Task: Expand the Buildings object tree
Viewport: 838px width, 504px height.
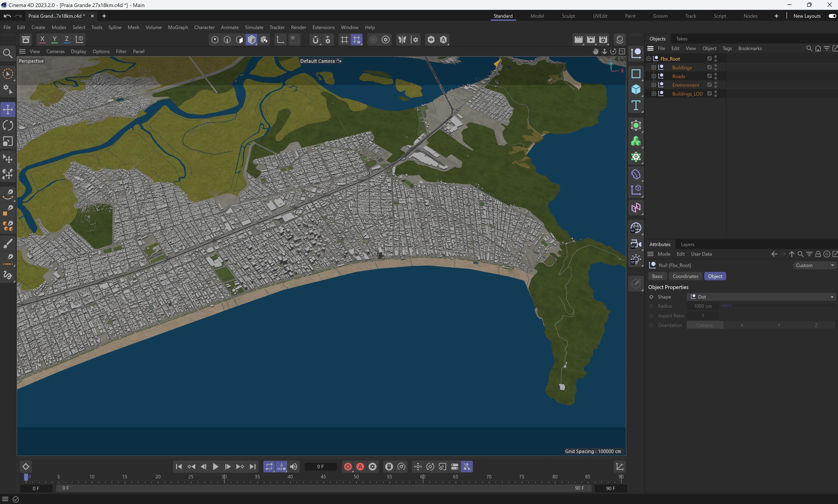Action: (654, 68)
